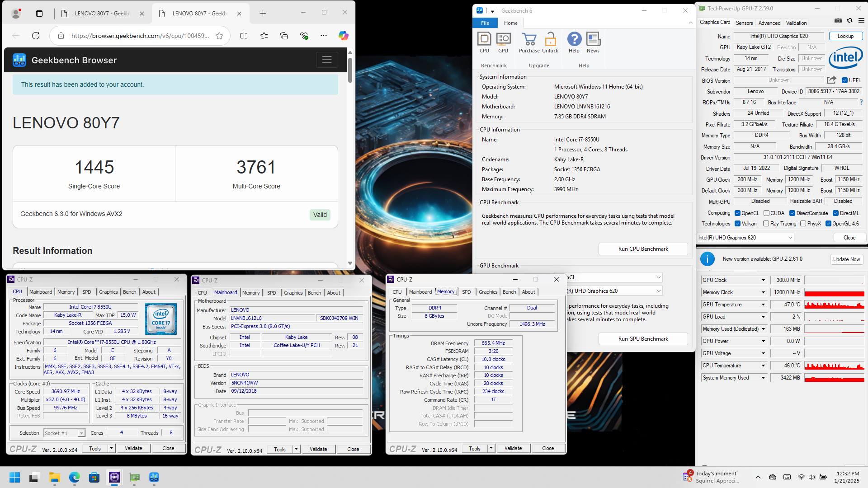
Task: Toggle the DirectCompute checkbox
Action: 792,213
